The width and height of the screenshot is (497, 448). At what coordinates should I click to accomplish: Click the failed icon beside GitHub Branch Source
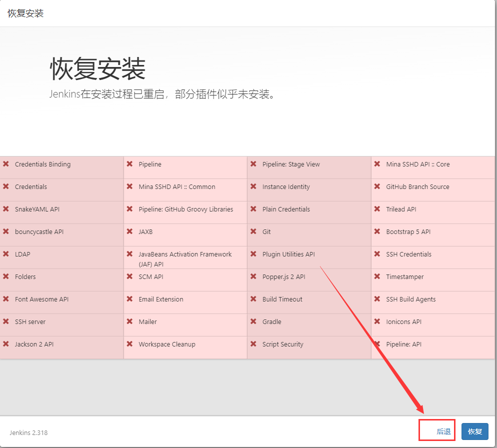point(377,186)
